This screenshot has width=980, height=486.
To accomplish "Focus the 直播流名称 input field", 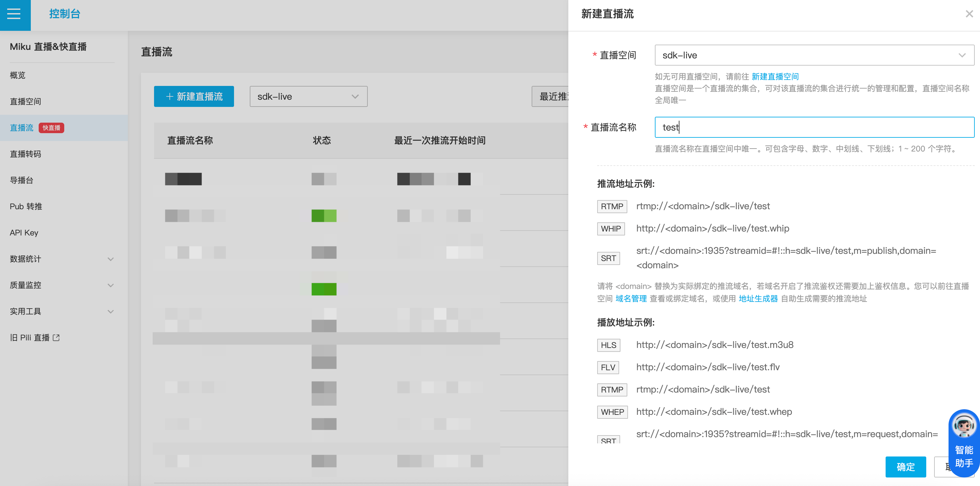I will click(x=814, y=128).
